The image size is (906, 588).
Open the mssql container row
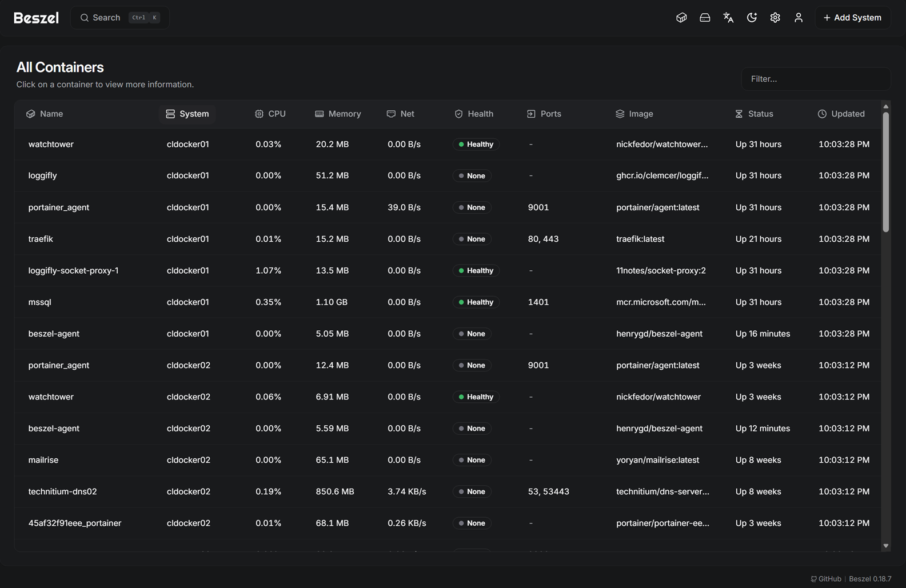click(40, 302)
